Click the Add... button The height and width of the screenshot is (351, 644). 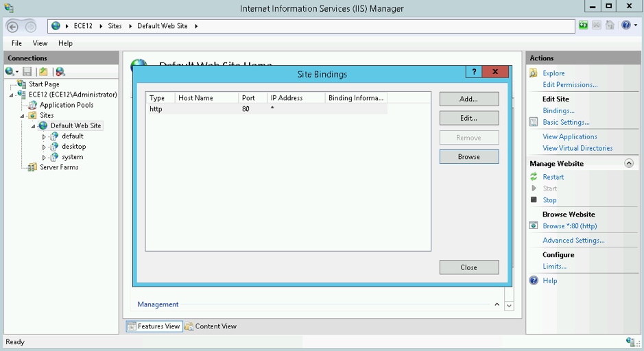click(469, 99)
